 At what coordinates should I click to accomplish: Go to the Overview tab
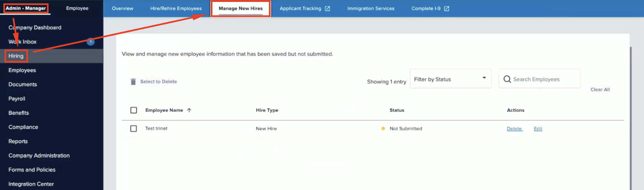pos(122,9)
